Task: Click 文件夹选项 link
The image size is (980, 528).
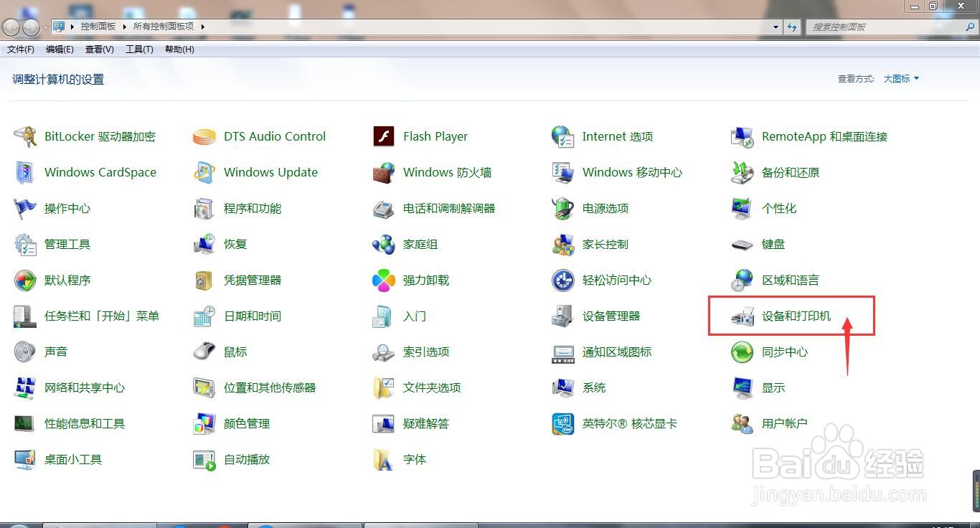Action: 432,387
